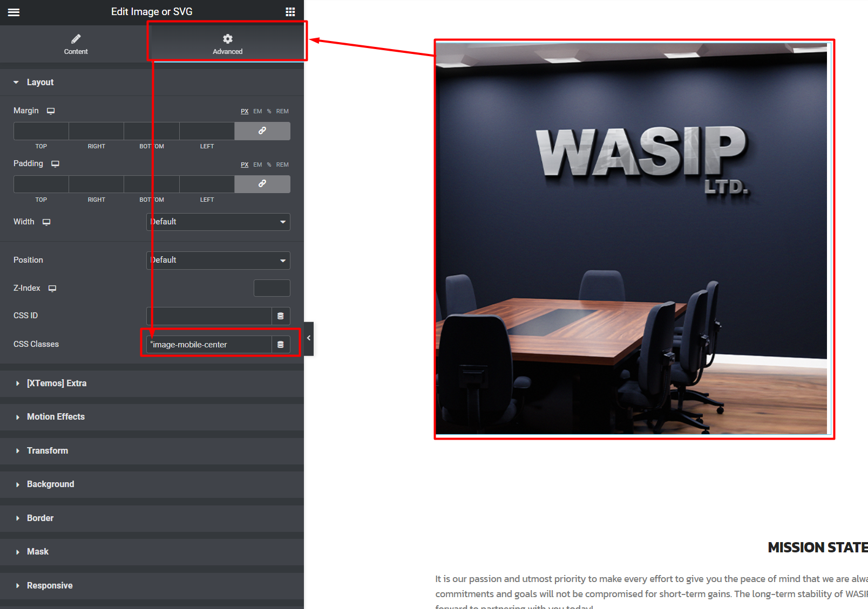The width and height of the screenshot is (868, 609).
Task: Click Margin LEFT input field
Action: 207,131
